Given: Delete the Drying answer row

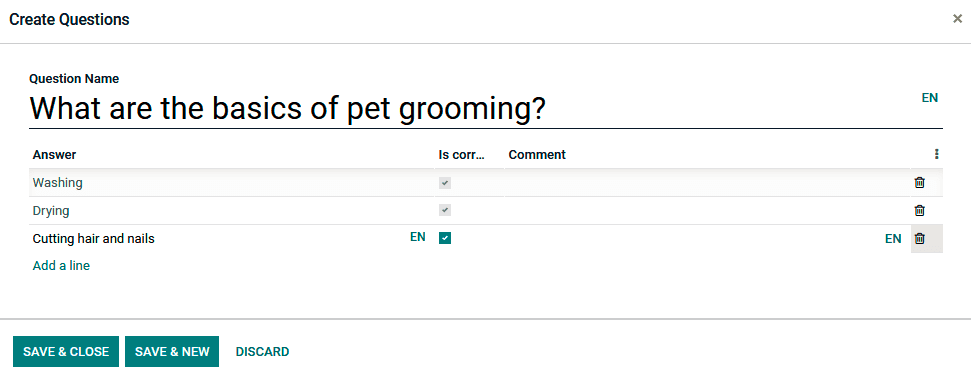Looking at the screenshot, I should [x=920, y=210].
